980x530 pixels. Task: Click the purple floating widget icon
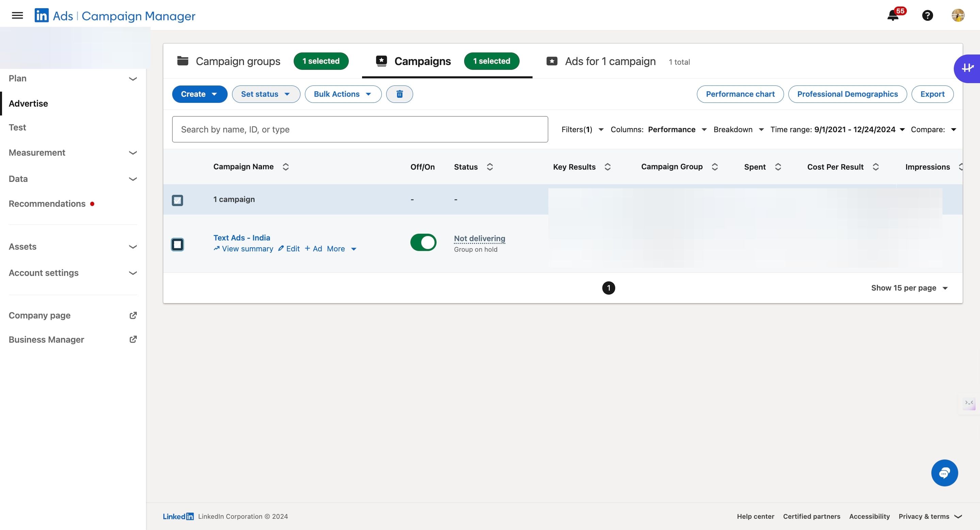click(x=967, y=68)
